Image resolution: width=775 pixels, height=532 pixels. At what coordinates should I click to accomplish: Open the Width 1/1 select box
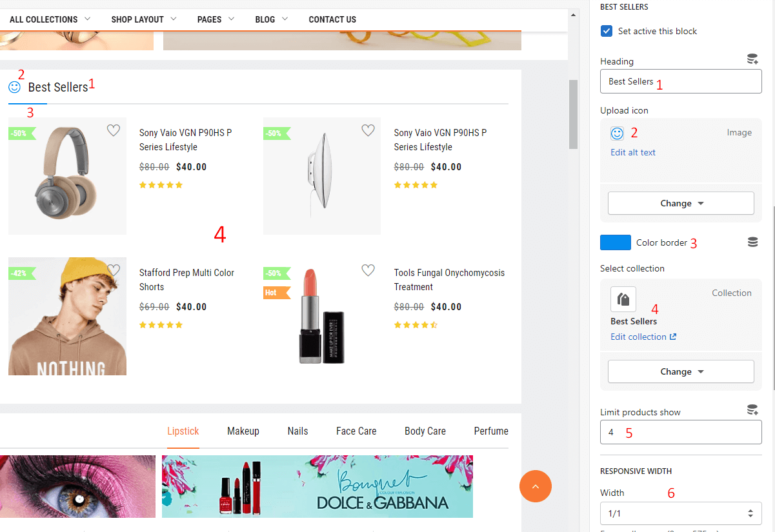pos(681,513)
